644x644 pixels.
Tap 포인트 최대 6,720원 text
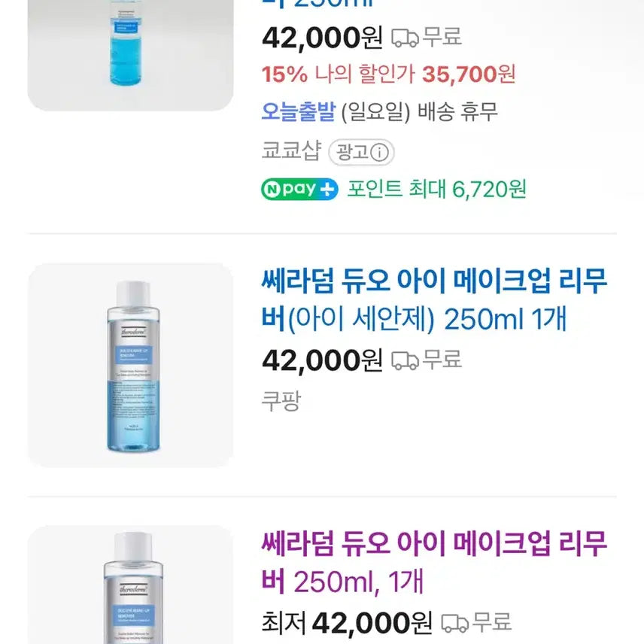(436, 189)
